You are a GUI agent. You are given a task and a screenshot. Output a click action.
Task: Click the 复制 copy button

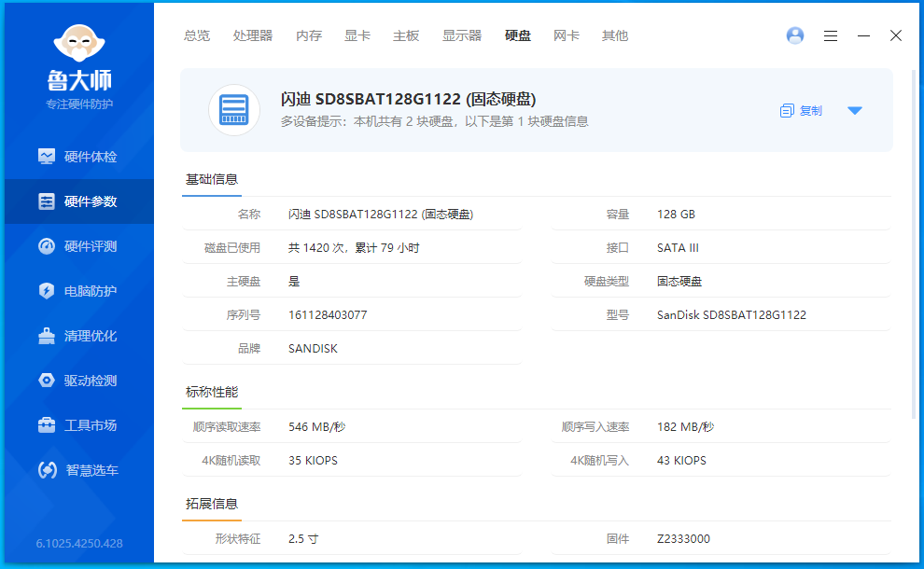(x=801, y=111)
